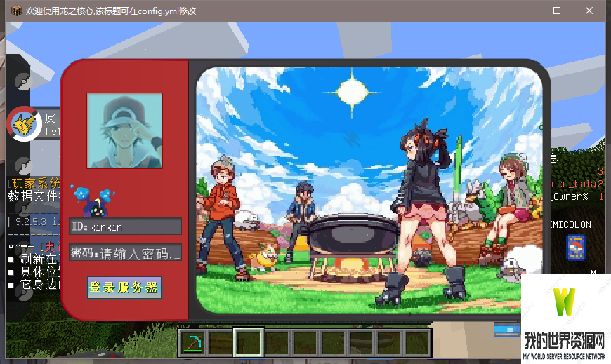Click the chest icon in the title bar
The image size is (611, 364).
[16, 11]
